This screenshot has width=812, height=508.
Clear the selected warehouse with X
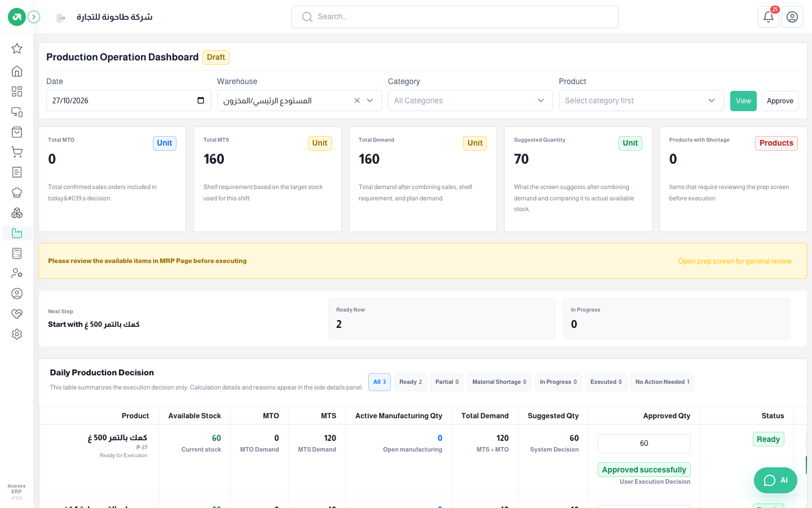[357, 100]
